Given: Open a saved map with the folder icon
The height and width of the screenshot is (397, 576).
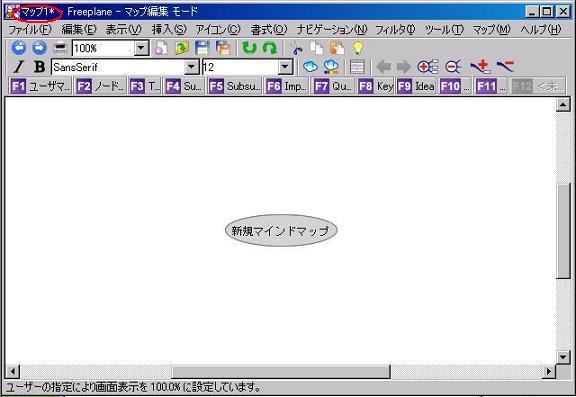Looking at the screenshot, I should pyautogui.click(x=182, y=48).
